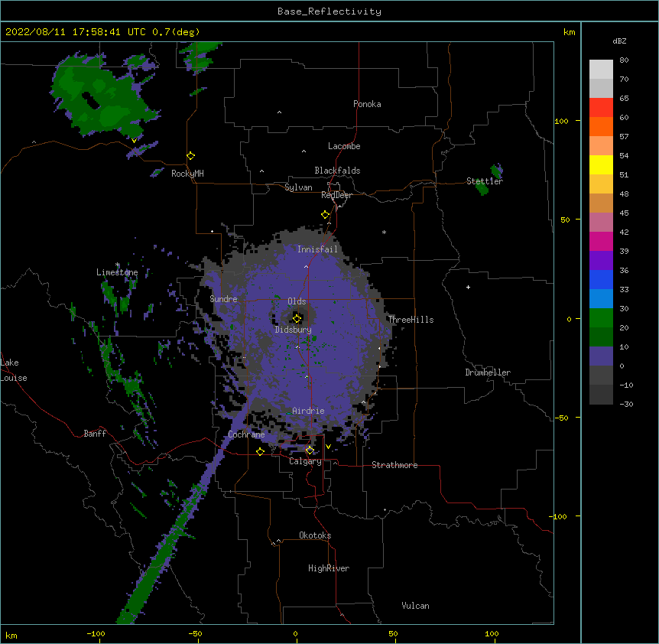This screenshot has height=644, width=659.
Task: Click the yellow diamond marker near RockyMH
Action: (x=190, y=156)
